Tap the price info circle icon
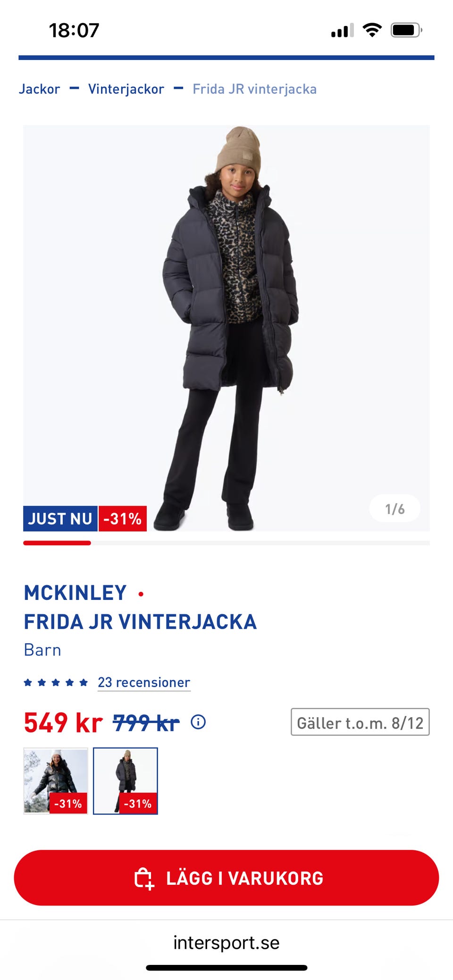Screen dimensions: 453x980 (x=198, y=722)
